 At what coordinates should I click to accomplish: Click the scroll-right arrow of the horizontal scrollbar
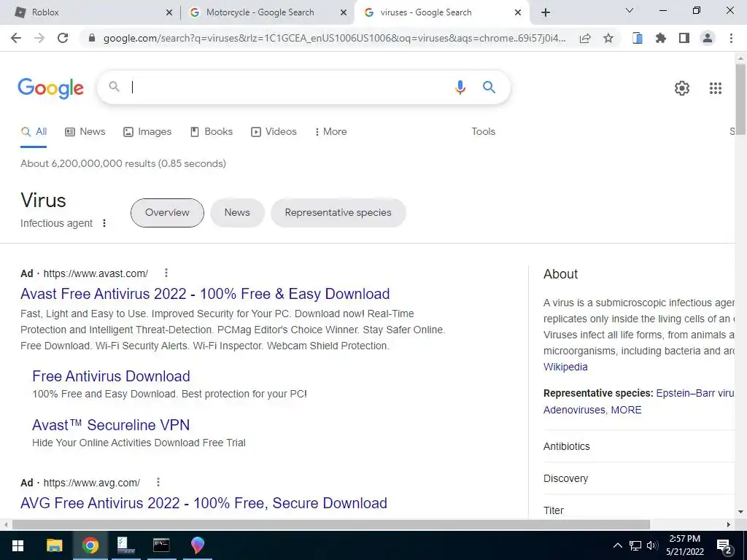point(729,525)
